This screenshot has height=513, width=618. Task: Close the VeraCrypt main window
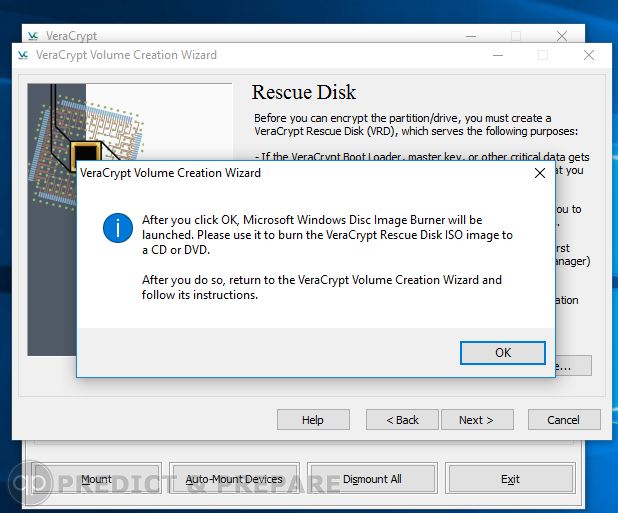click(562, 36)
